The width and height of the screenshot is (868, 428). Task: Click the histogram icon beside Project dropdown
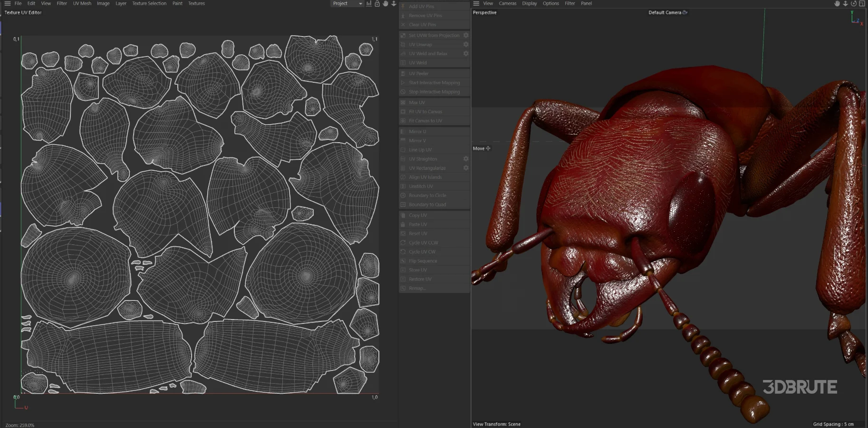coord(369,3)
